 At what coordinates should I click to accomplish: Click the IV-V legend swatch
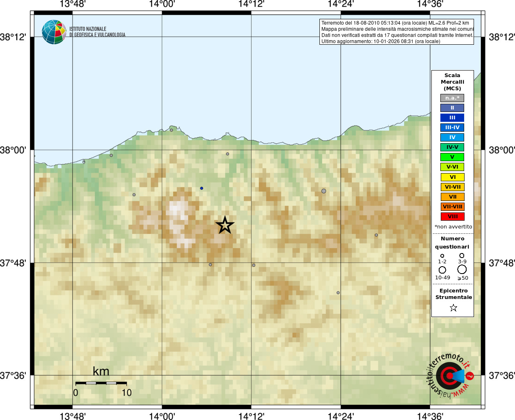(452, 147)
